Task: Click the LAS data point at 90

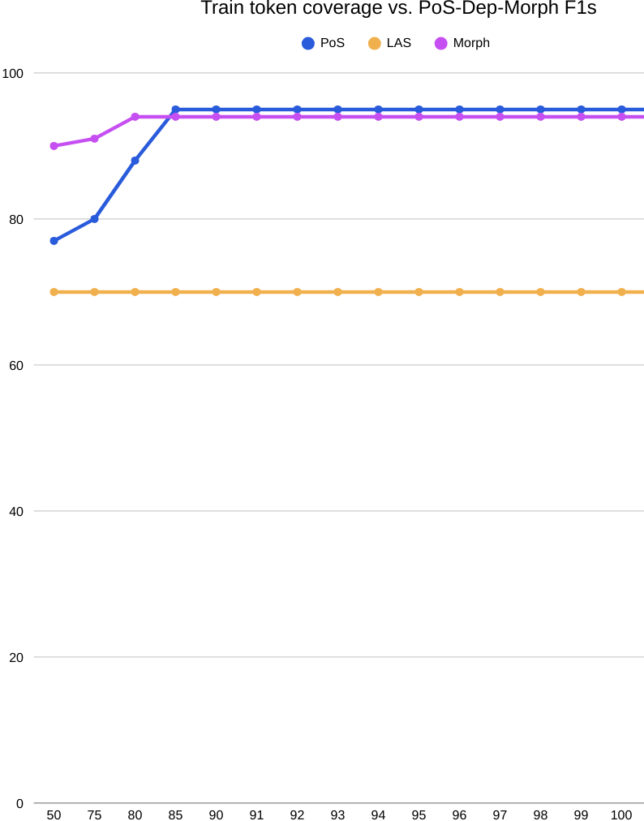Action: [217, 292]
